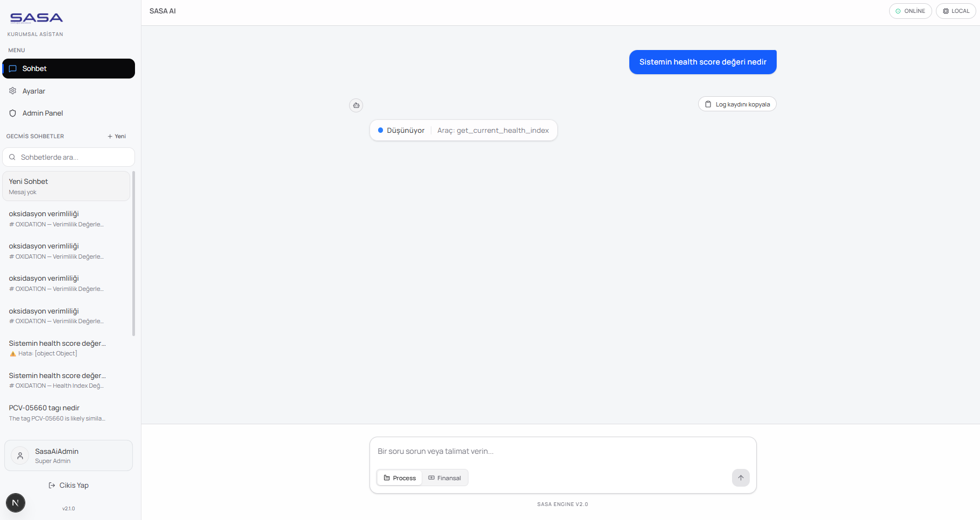Click the chat bubble icon beside Sohbet
The height and width of the screenshot is (520, 980).
click(13, 68)
